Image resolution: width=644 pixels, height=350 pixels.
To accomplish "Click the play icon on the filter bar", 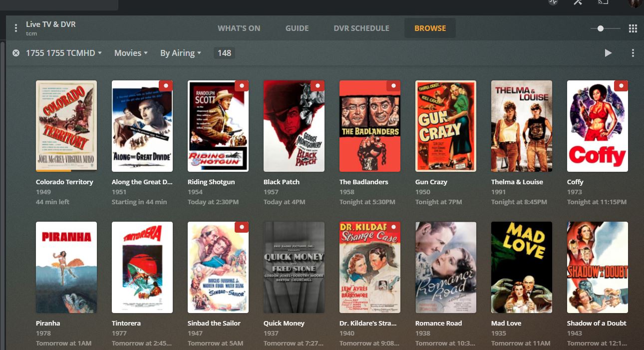I will coord(608,52).
